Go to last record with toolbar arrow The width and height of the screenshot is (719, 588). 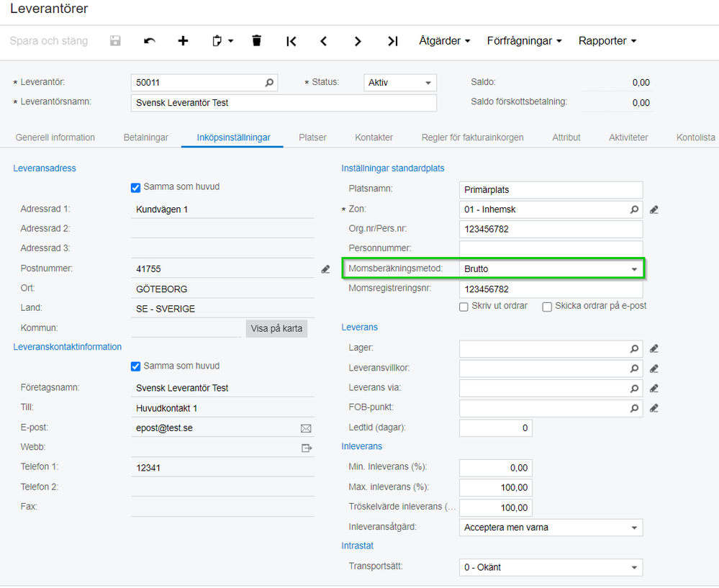pos(392,41)
